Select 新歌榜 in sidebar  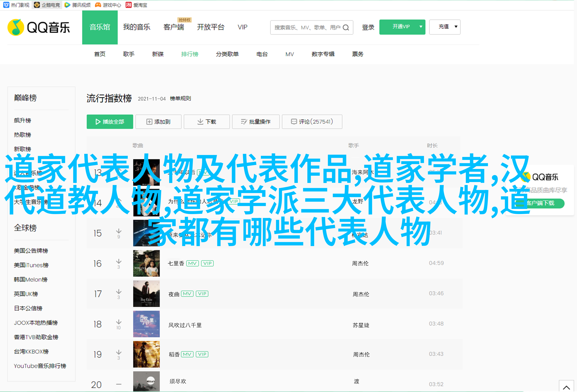point(22,149)
